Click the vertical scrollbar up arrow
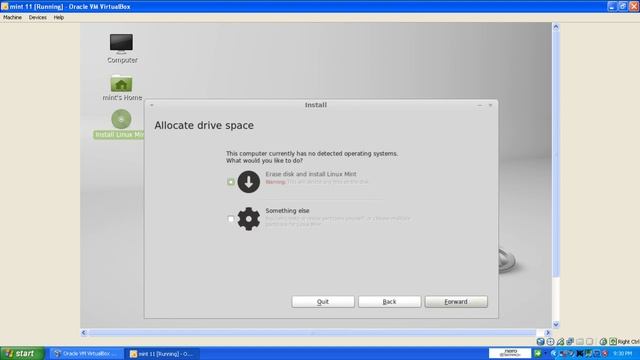 pos(556,27)
